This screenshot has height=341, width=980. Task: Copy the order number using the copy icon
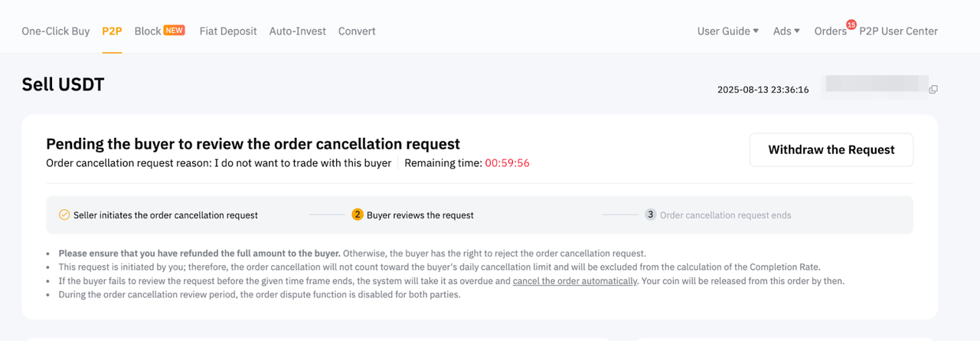(x=933, y=90)
